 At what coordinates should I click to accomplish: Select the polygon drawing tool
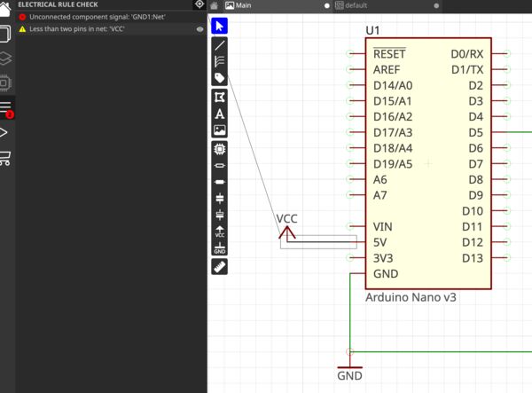(x=220, y=98)
